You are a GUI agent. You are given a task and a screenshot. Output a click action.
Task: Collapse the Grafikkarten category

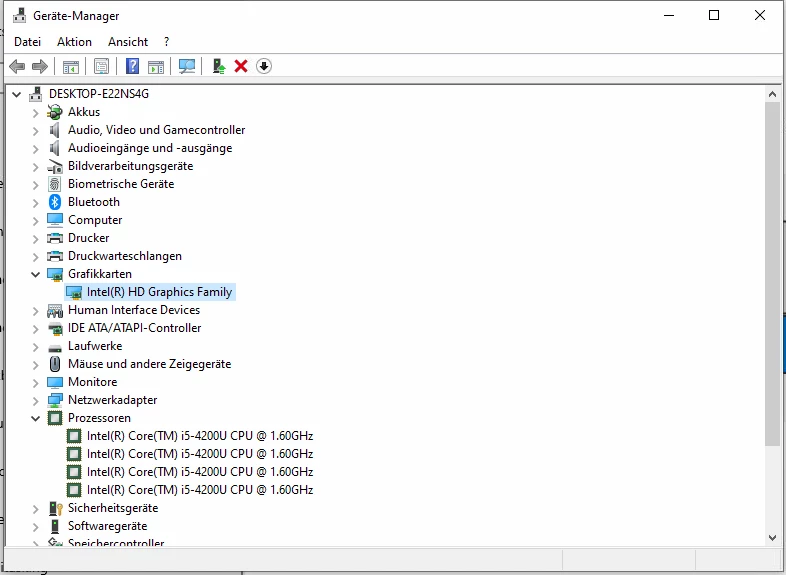(36, 274)
